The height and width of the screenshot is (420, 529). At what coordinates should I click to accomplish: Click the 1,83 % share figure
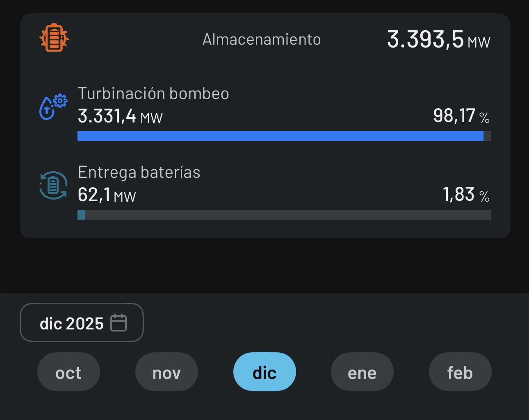click(466, 195)
